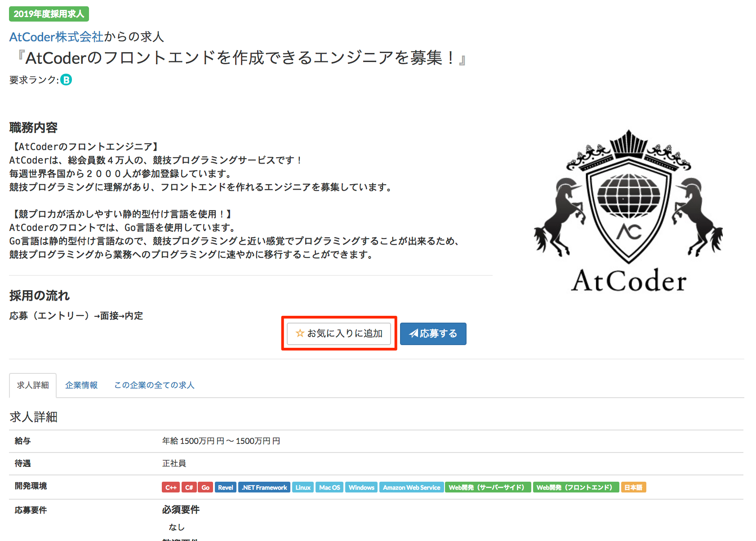Click the 必須要件 subheading

[x=181, y=510]
